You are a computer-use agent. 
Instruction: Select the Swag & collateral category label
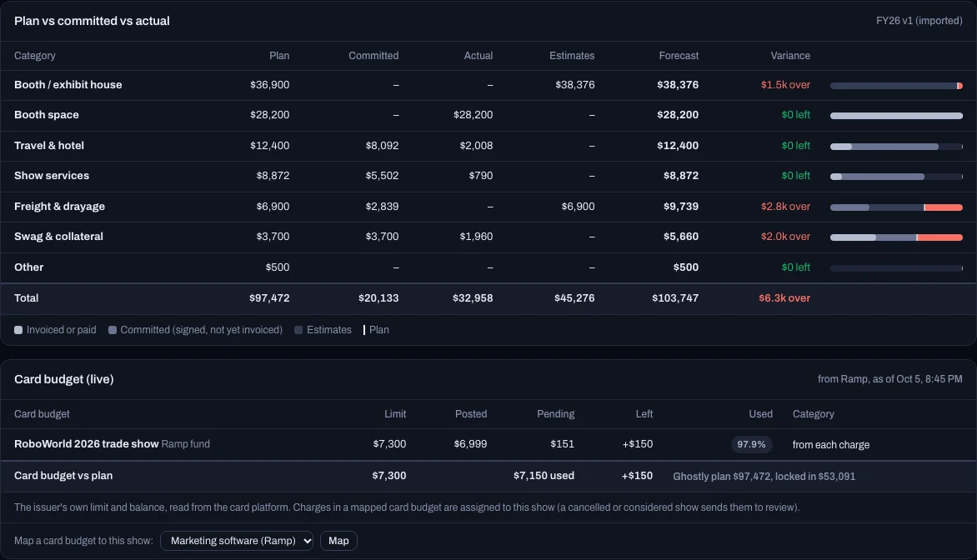tap(58, 236)
